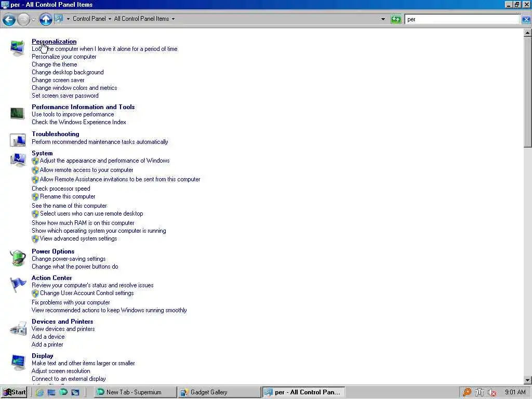Open Change what the power buttons do
The width and height of the screenshot is (532, 399).
point(75,267)
